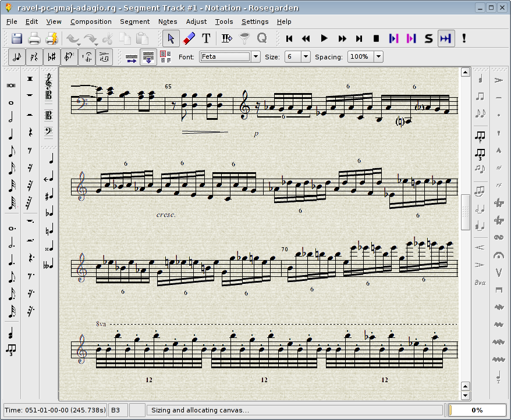The image size is (511, 420).
Task: Click the 8va octave marking icon
Action: pyautogui.click(x=480, y=283)
